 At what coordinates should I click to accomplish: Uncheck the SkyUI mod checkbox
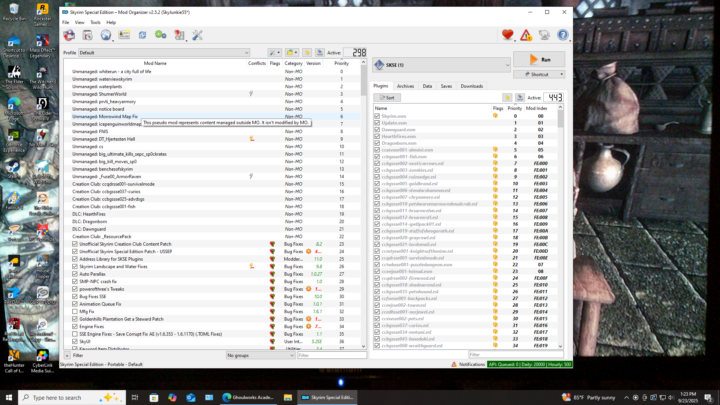75,340
